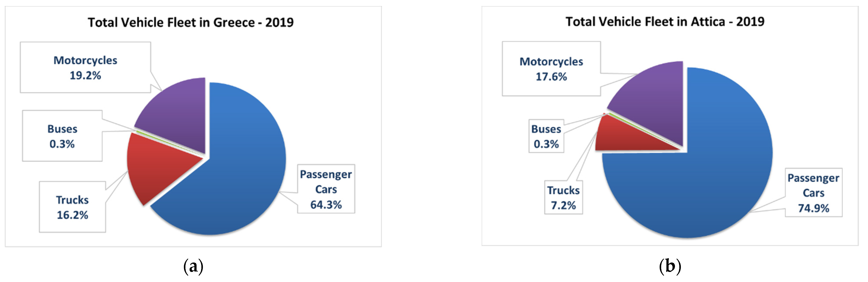
Task: Select the Buses 0.3% label in Greece chart
Action: (x=62, y=136)
